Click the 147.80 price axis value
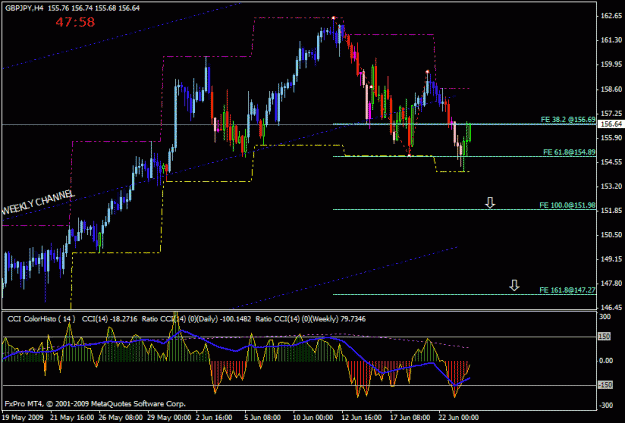The height and width of the screenshot is (423, 625). click(x=611, y=283)
